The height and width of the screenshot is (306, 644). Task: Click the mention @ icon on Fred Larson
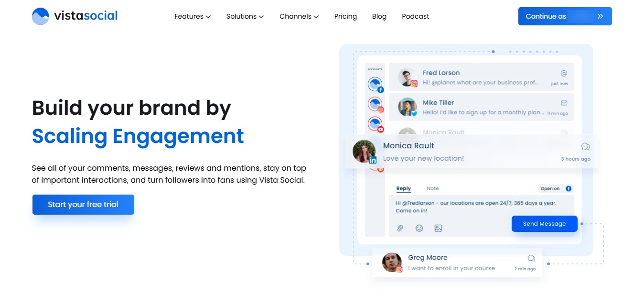[564, 73]
